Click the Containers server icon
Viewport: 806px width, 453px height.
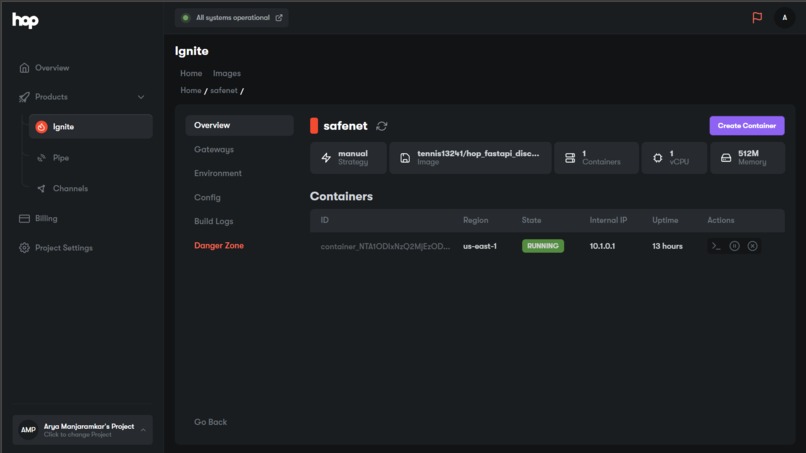pos(570,158)
